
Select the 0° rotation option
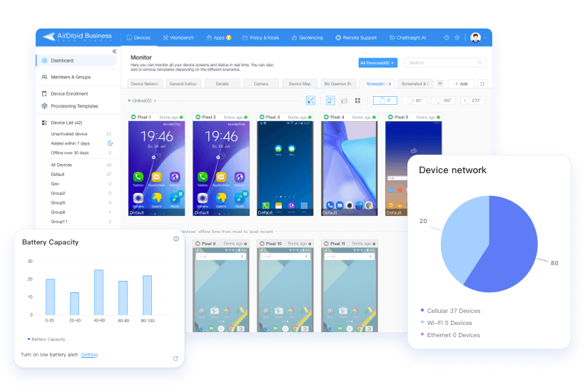point(385,100)
